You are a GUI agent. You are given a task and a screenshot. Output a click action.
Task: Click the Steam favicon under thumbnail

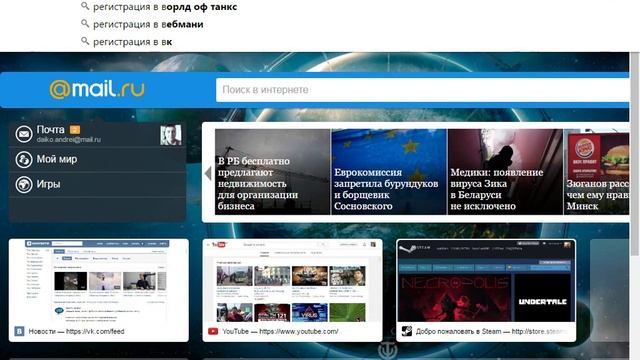point(407,331)
